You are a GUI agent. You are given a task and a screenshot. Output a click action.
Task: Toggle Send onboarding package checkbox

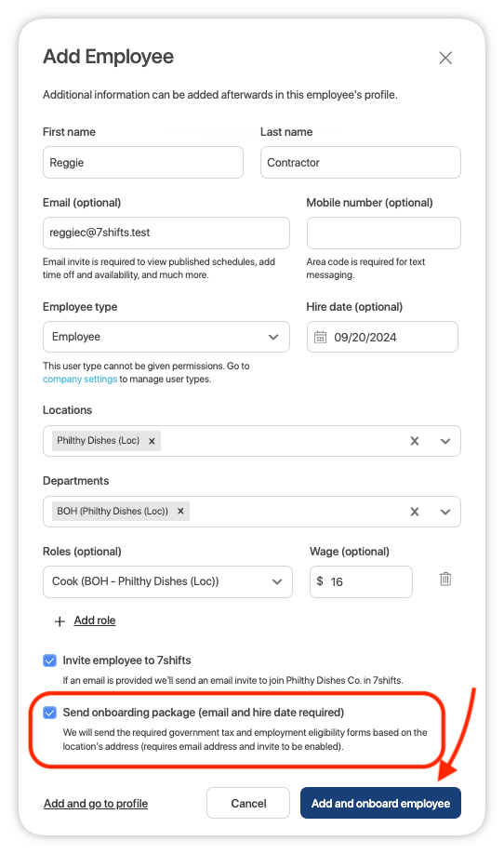pos(49,713)
